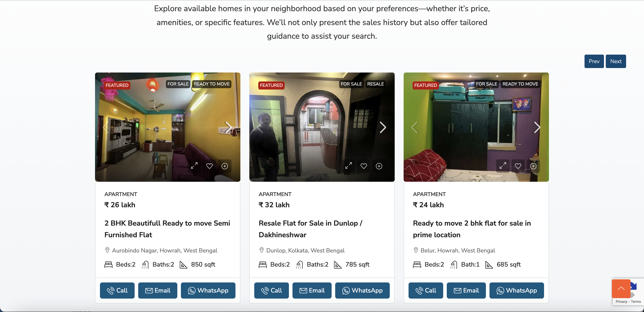The image size is (644, 312).
Task: Add the Aurobindo Nagar flat to compare
Action: coord(225,166)
